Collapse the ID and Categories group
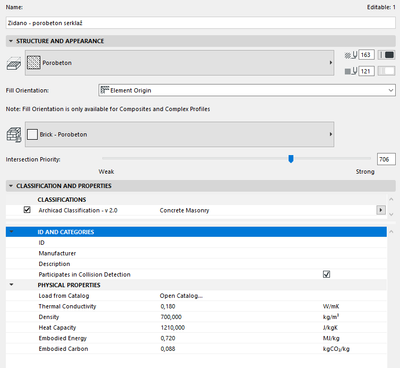 tap(11, 231)
